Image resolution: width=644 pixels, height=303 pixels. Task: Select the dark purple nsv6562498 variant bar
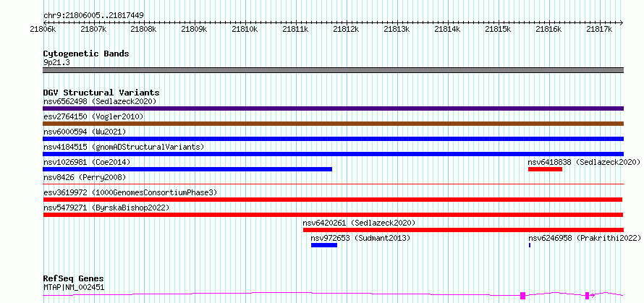click(x=333, y=108)
